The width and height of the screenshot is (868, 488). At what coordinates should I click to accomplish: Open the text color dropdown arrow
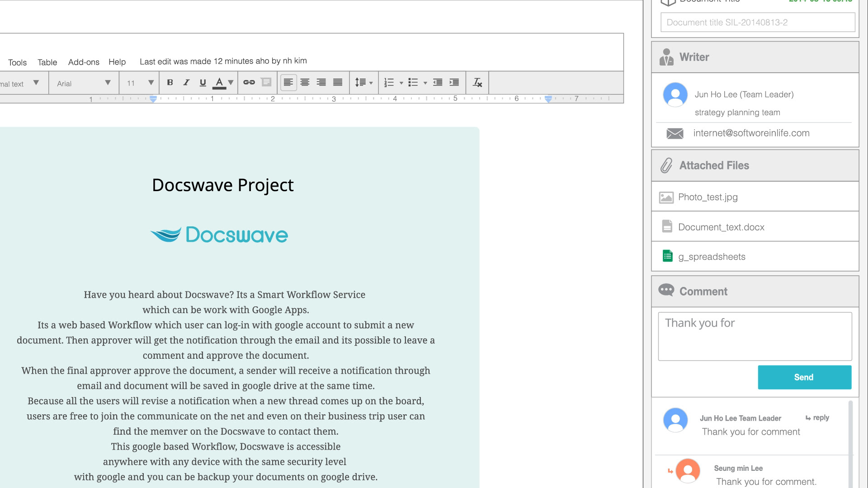pos(231,83)
